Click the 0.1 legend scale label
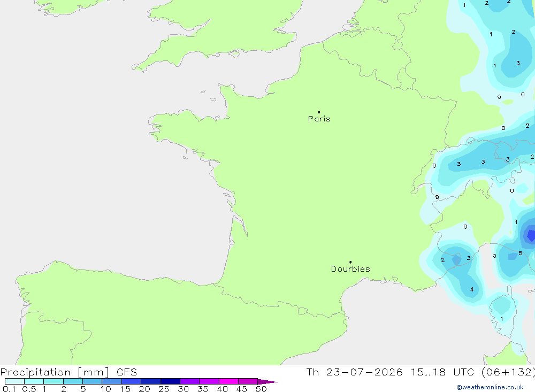 (x=9, y=389)
